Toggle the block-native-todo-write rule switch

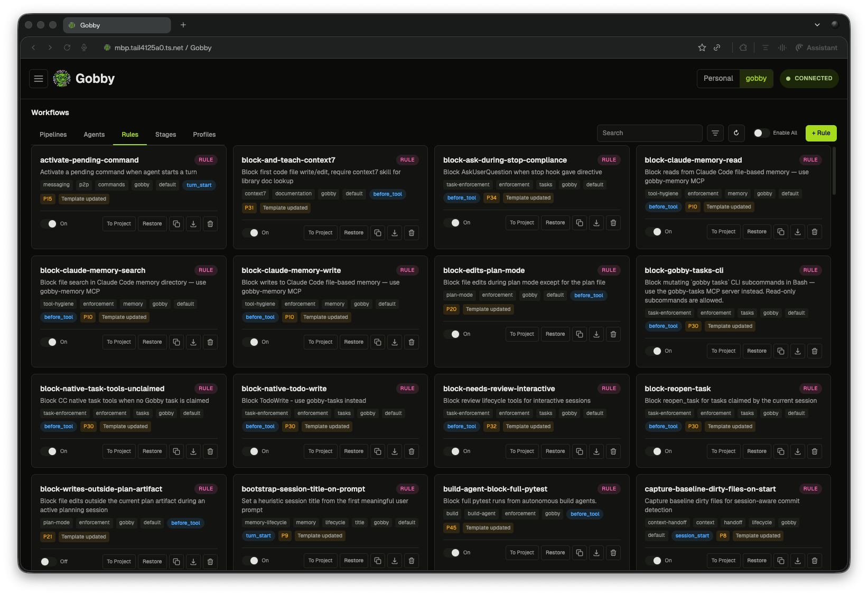coord(250,451)
